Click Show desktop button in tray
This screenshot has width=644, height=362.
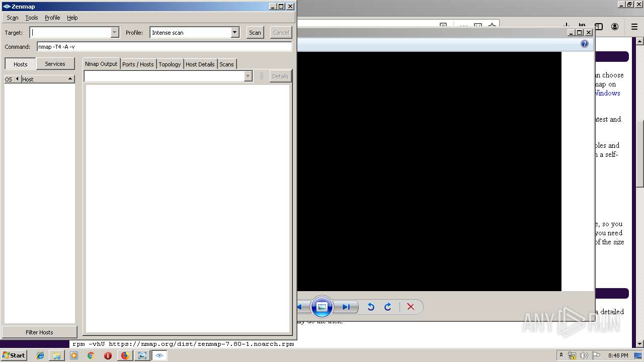638,355
